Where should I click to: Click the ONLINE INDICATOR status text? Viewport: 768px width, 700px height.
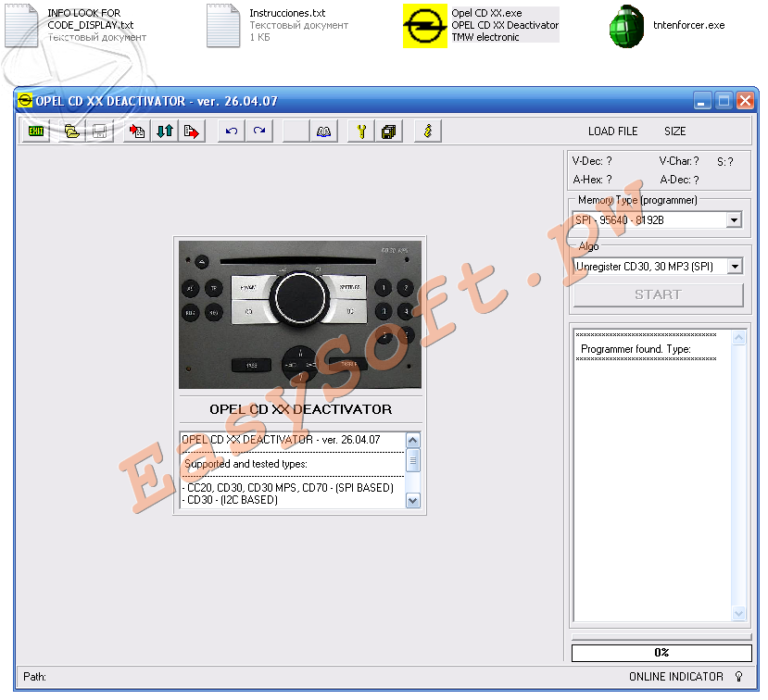(676, 677)
